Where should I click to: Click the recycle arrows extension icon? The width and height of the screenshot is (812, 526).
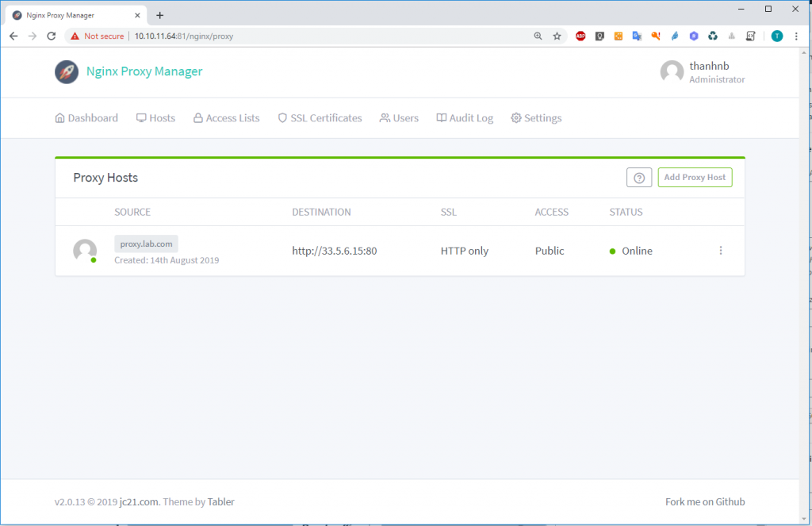coord(713,36)
